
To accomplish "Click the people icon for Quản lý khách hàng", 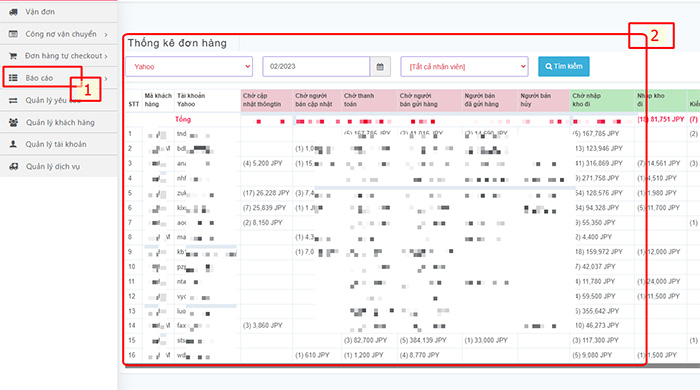I will tap(13, 122).
